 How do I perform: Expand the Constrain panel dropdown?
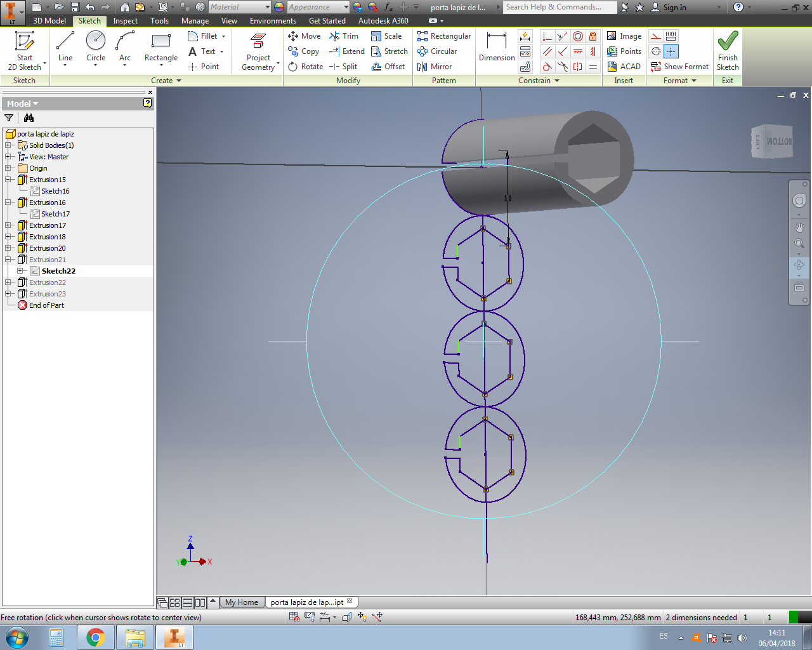557,81
